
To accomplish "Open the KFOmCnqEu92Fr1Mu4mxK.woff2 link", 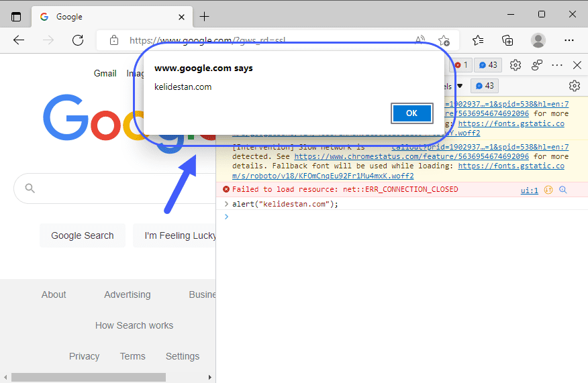I will coord(323,176).
